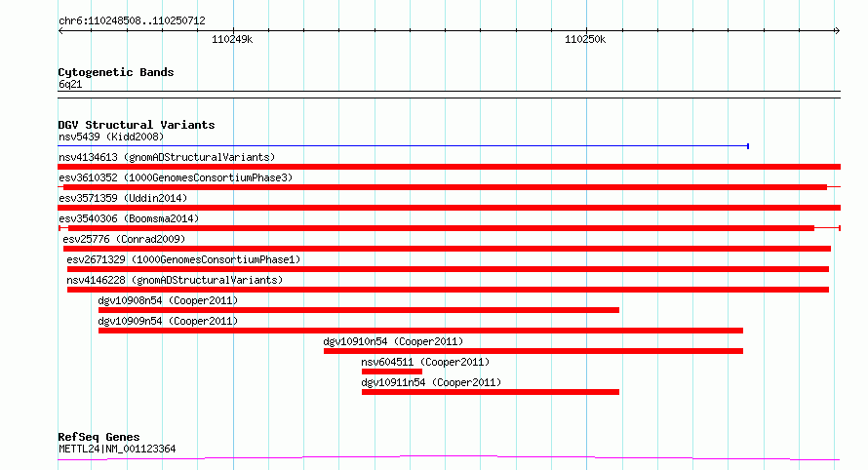Viewport: 868px width, 470px height.
Task: Open esv25776 (Conrad2009) label
Action: click(x=124, y=239)
